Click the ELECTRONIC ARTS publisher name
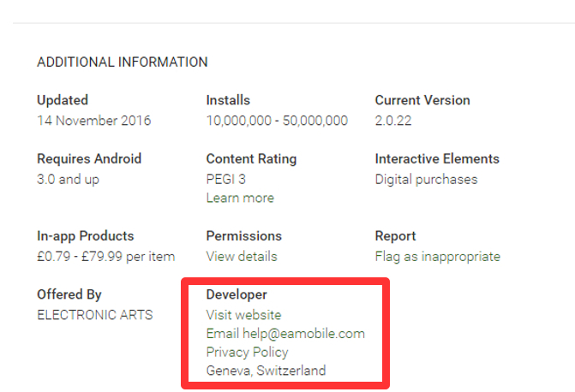Viewport: 575px width, 392px height. tap(94, 314)
